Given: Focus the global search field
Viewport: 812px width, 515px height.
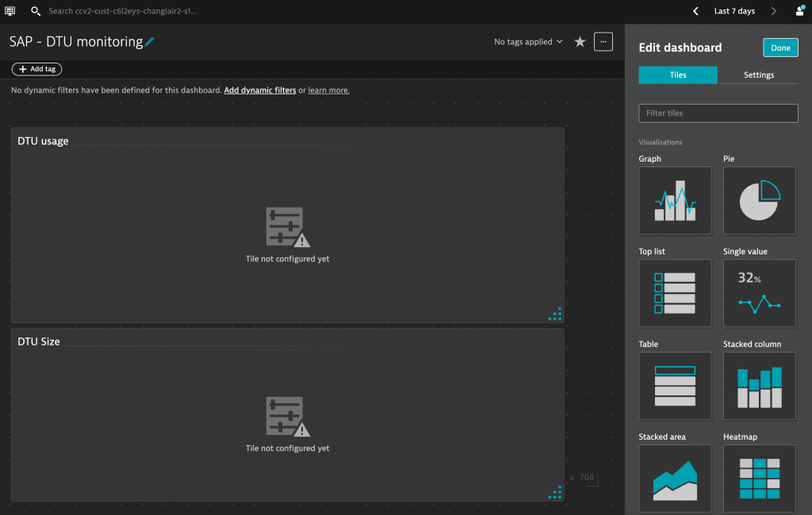Looking at the screenshot, I should click(122, 11).
